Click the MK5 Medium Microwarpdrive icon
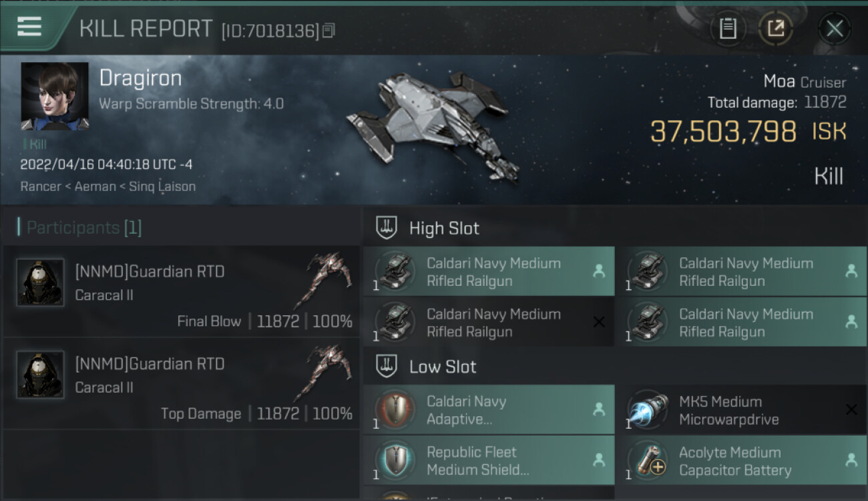The image size is (868, 501). tap(648, 409)
